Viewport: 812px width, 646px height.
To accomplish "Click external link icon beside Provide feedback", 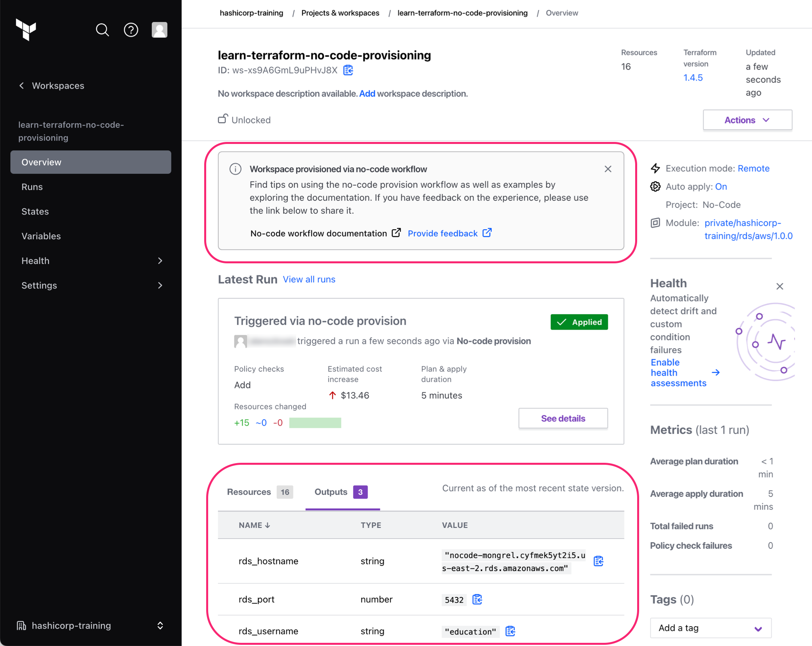I will (x=487, y=233).
